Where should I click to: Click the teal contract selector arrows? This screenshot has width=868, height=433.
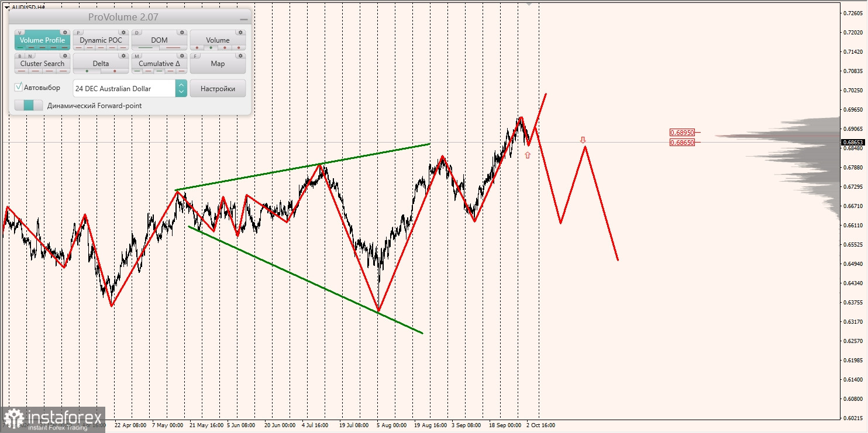click(181, 88)
